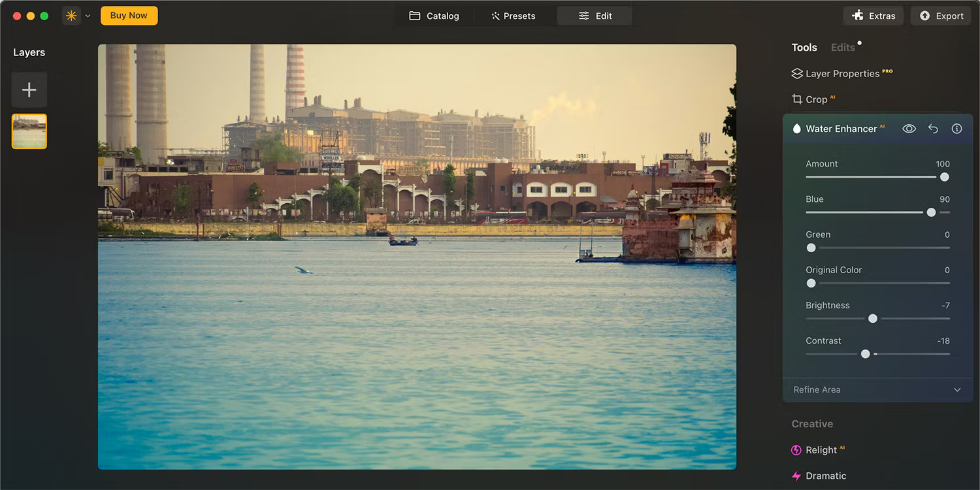This screenshot has height=490, width=980.
Task: Reset Water Enhancer adjustments with undo arrow
Action: pyautogui.click(x=933, y=128)
